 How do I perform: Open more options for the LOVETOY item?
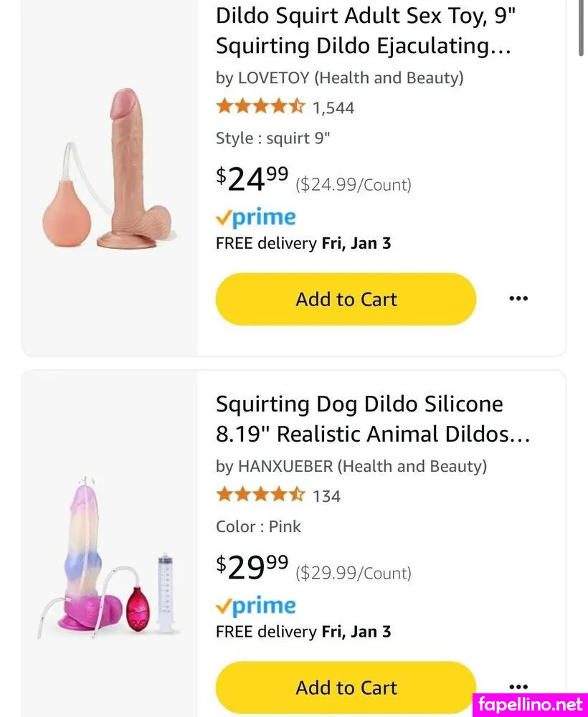[x=518, y=298]
